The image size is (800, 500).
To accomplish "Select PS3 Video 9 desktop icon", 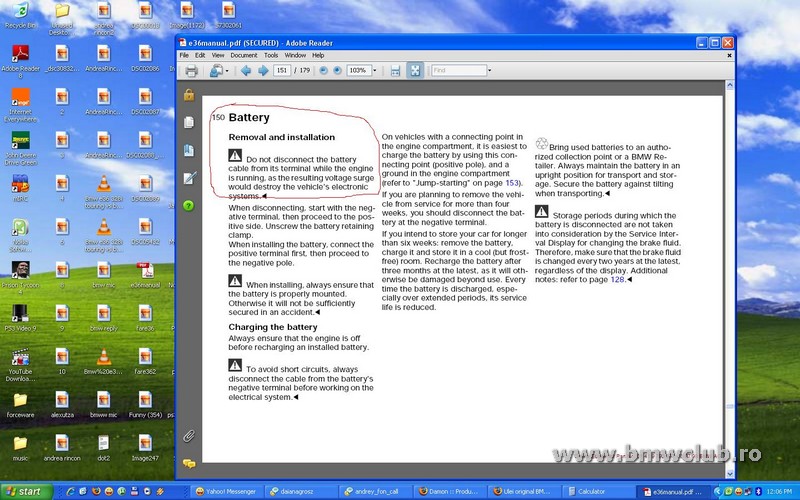I will coord(20,317).
